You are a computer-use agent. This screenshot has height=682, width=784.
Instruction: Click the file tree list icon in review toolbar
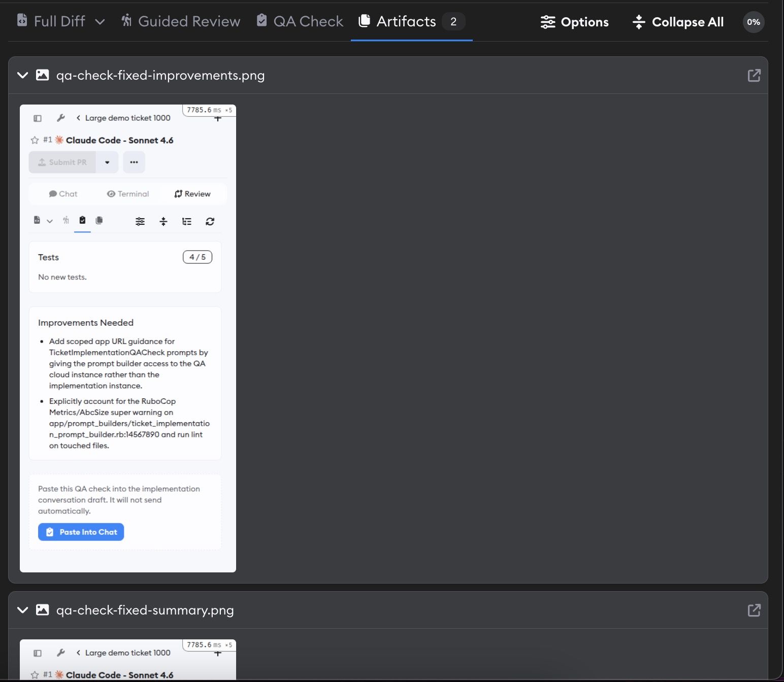click(187, 221)
